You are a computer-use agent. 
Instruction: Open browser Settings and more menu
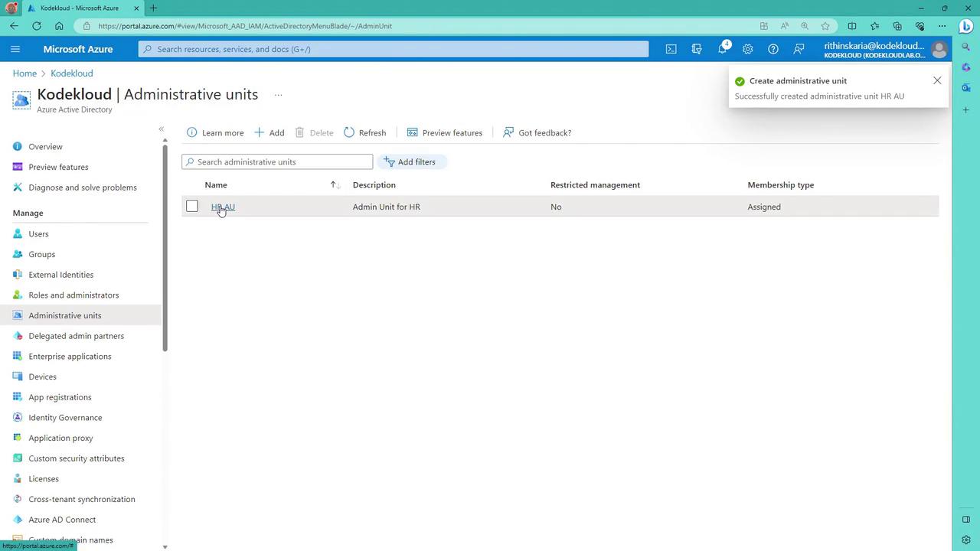942,26
